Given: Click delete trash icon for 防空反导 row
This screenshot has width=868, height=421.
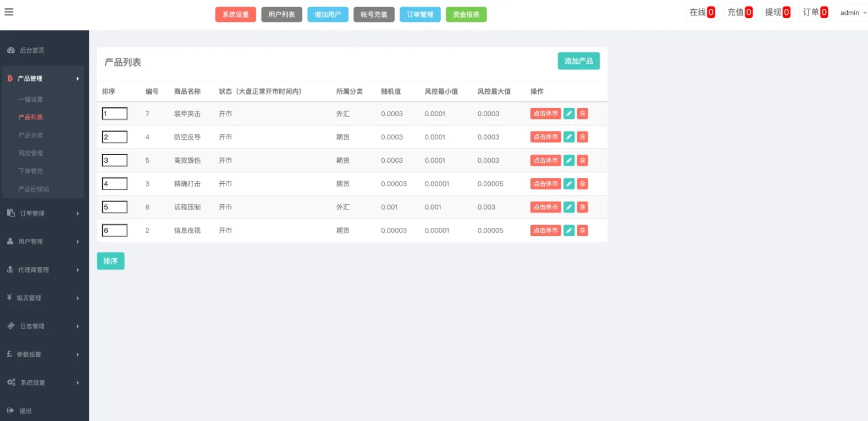Looking at the screenshot, I should (582, 137).
